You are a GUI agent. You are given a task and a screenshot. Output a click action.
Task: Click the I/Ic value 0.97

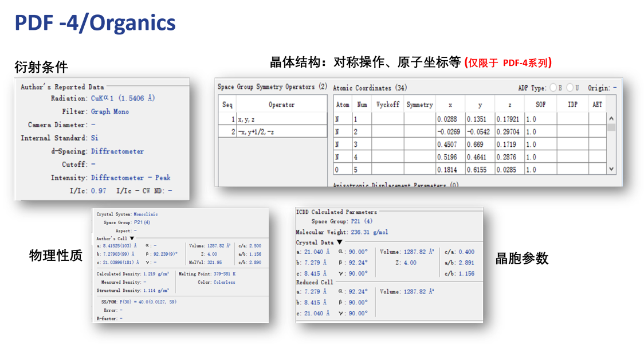(x=98, y=191)
